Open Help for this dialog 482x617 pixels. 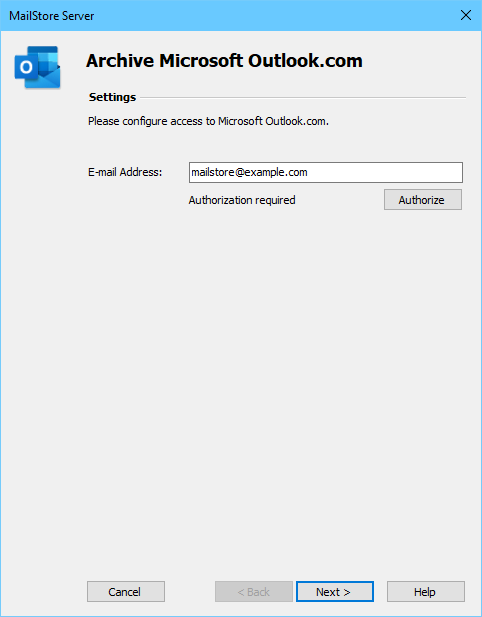click(426, 591)
